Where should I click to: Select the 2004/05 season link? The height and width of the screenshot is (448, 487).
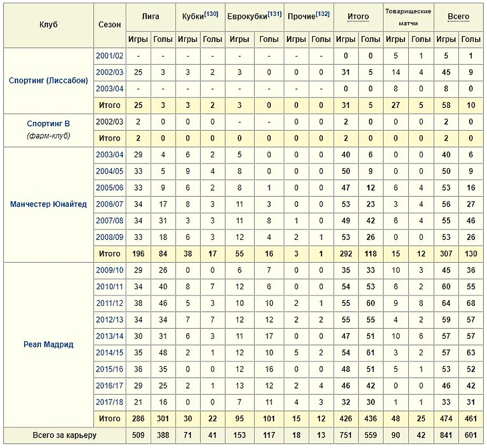click(109, 171)
